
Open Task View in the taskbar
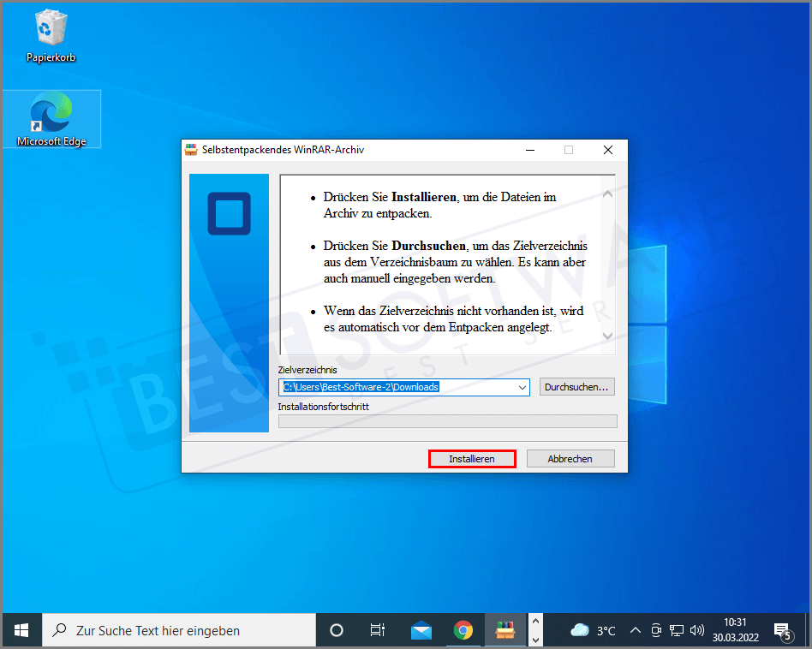pyautogui.click(x=378, y=630)
